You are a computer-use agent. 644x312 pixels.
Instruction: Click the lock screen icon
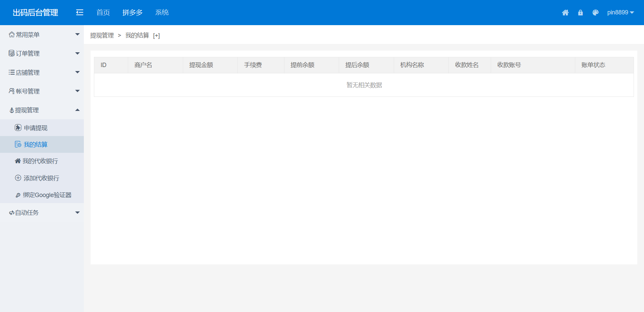pos(580,13)
